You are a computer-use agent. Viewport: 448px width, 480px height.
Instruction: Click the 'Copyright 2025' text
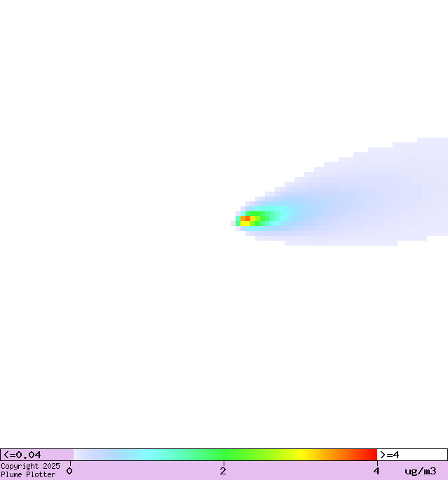[x=30, y=466]
